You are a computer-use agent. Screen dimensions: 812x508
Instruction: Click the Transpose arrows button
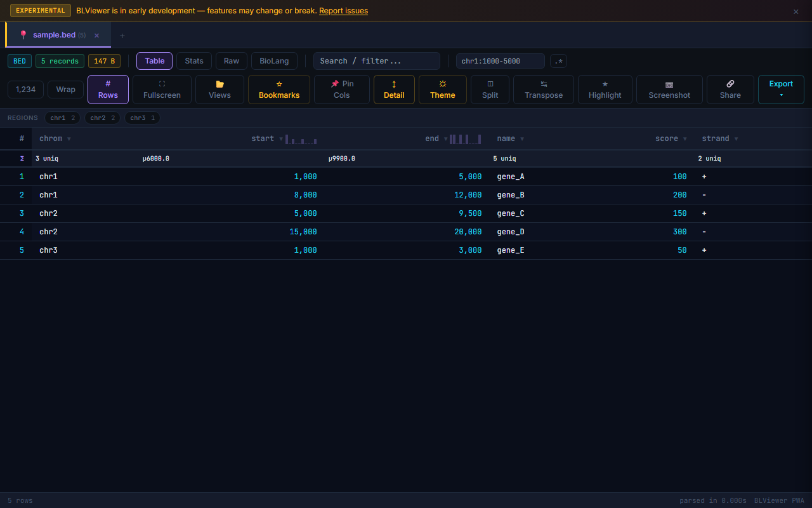(544, 90)
